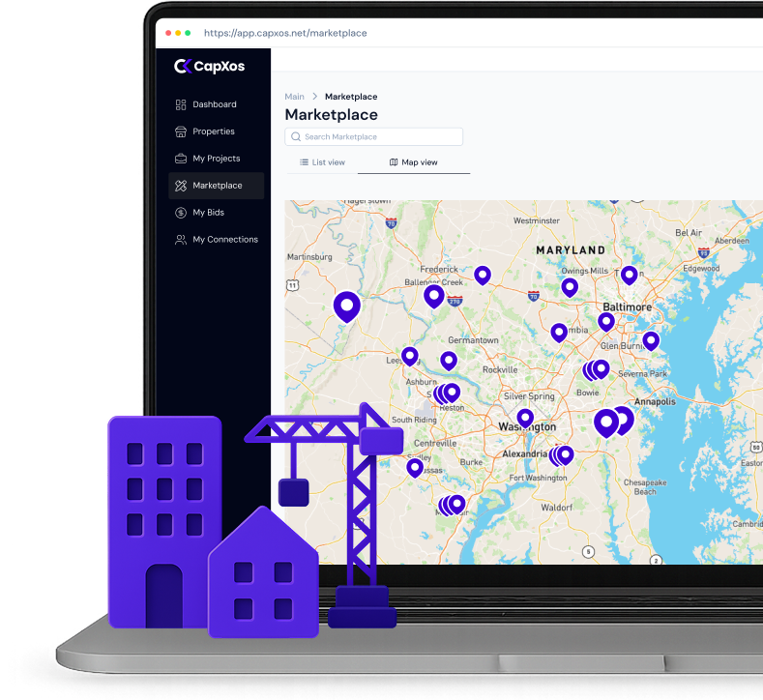This screenshot has width=763, height=700.
Task: Go to Main breadcrumb link
Action: [x=294, y=97]
